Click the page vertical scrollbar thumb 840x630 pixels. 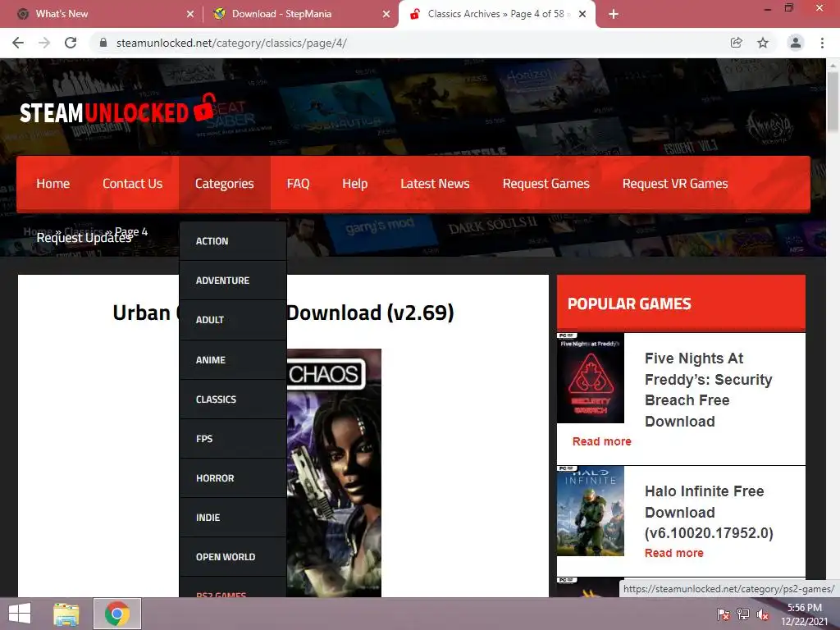point(833,101)
